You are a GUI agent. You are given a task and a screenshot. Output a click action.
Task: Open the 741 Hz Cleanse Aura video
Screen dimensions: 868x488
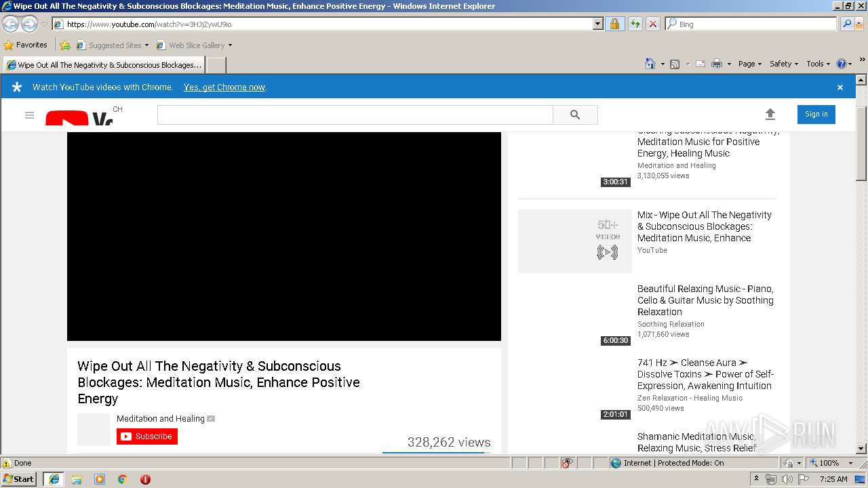[x=705, y=374]
